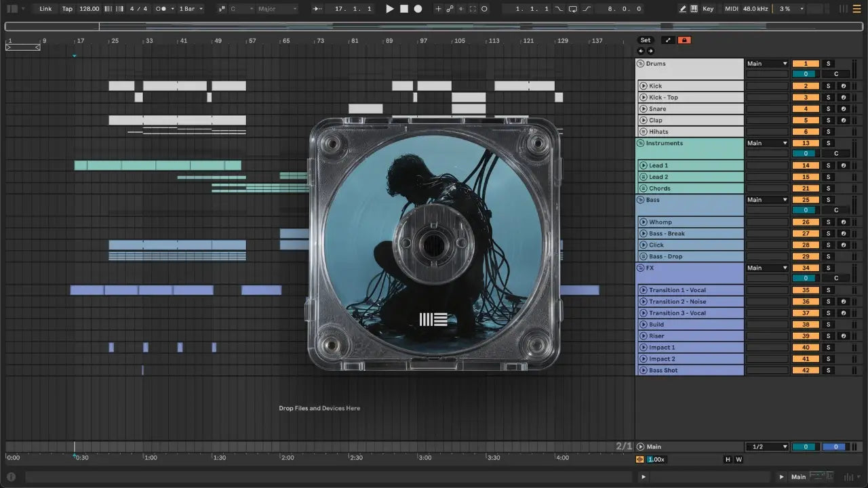Toggle the arrangement Loop switch
The image size is (868, 488).
[x=573, y=9]
